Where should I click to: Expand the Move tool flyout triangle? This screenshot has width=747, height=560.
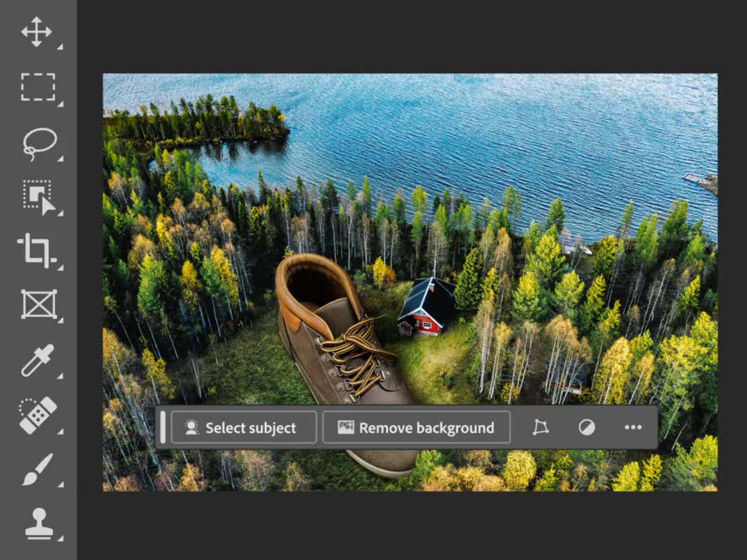60,47
